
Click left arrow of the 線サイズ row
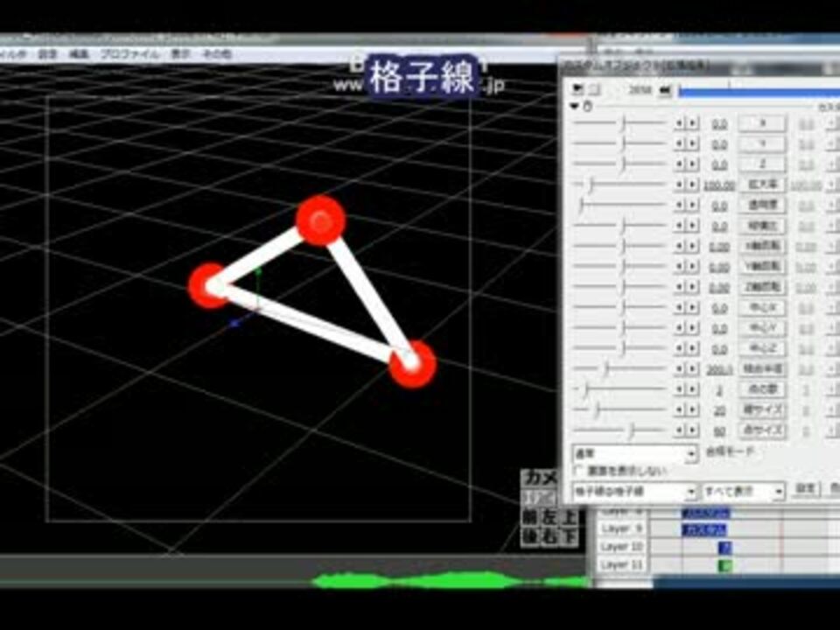click(x=680, y=409)
